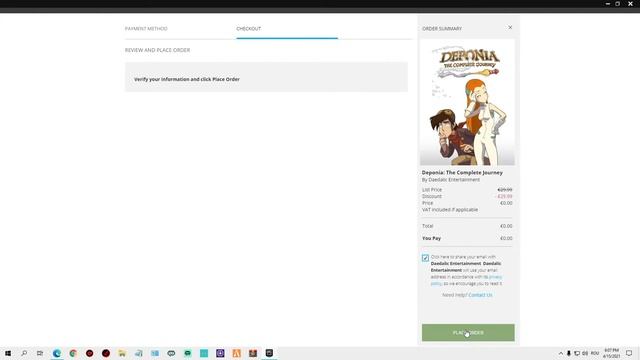
Task: Open Google Chrome from taskbar
Action: 73,353
